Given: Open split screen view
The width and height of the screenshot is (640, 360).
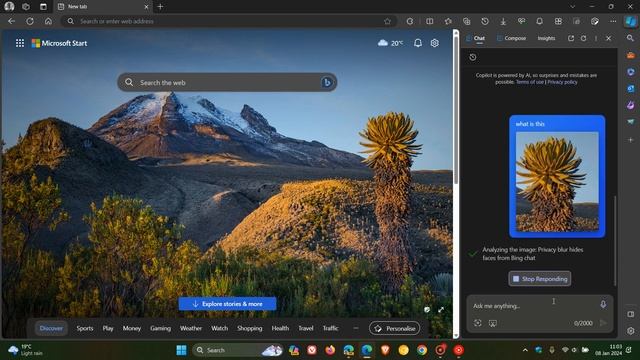Looking at the screenshot, I should coord(429,21).
